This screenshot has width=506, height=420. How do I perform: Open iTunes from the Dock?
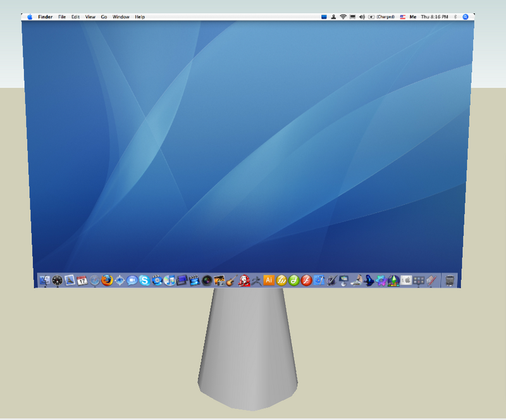click(170, 280)
